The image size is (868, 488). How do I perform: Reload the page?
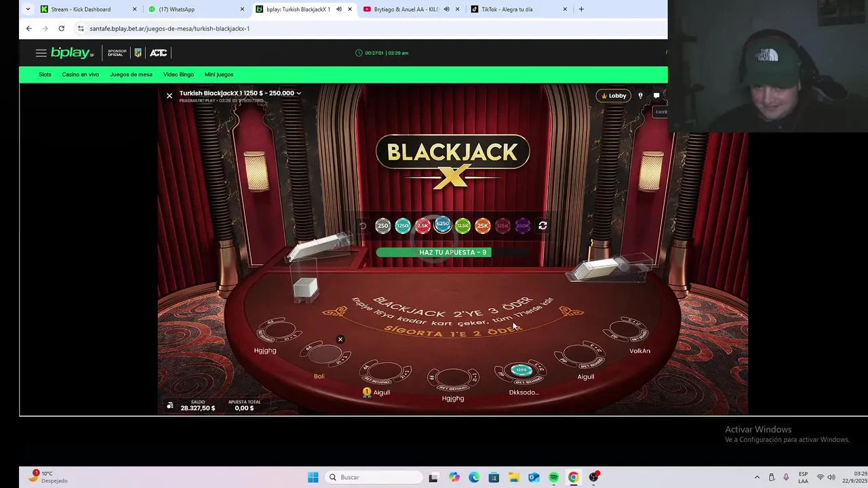pyautogui.click(x=61, y=28)
